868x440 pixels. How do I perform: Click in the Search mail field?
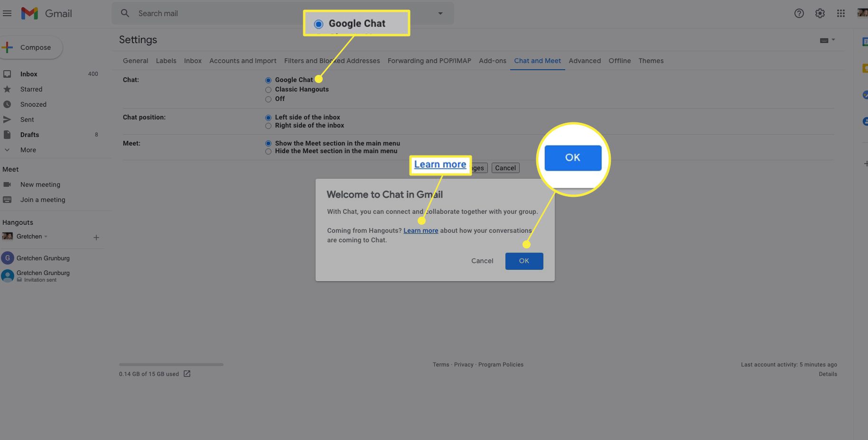tap(282, 13)
